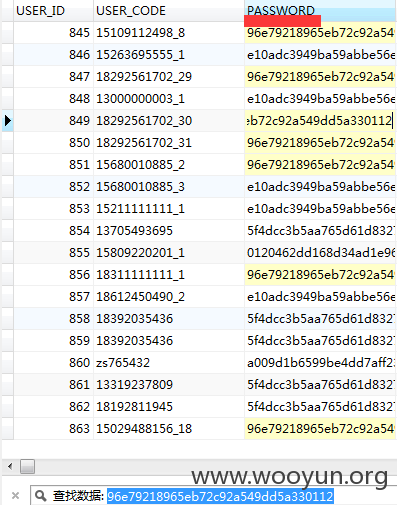Select USER_CODE cell 15680010885_3

pos(169,187)
